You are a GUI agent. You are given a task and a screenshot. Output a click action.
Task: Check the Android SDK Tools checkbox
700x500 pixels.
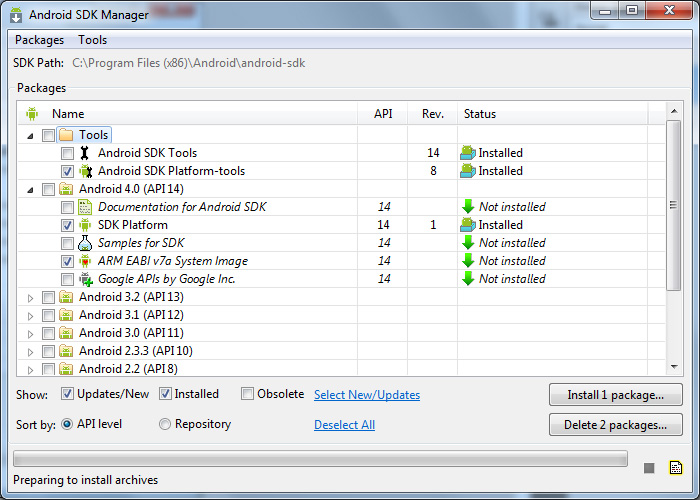click(67, 154)
